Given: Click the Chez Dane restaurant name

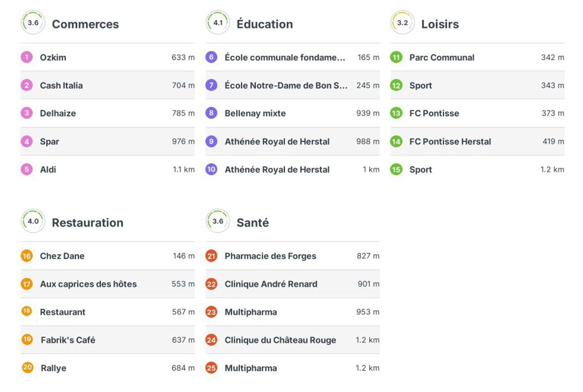Looking at the screenshot, I should pos(62,256).
